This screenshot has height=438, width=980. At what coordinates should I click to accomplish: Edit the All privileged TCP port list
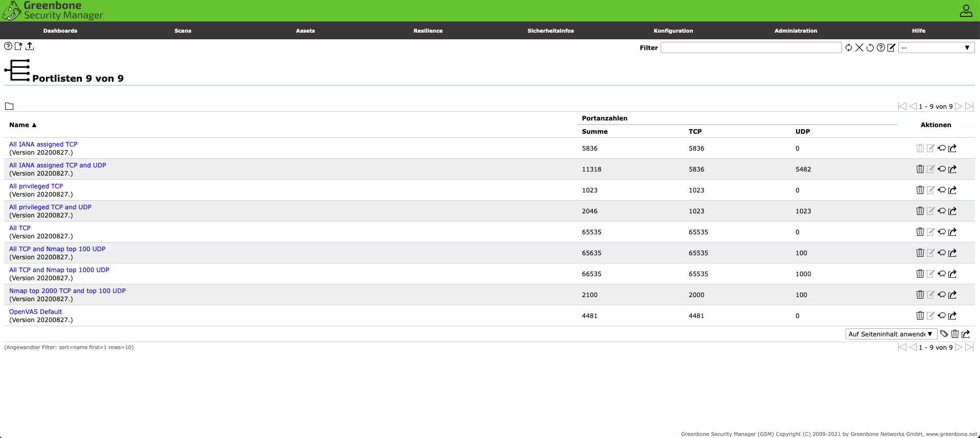pos(931,190)
